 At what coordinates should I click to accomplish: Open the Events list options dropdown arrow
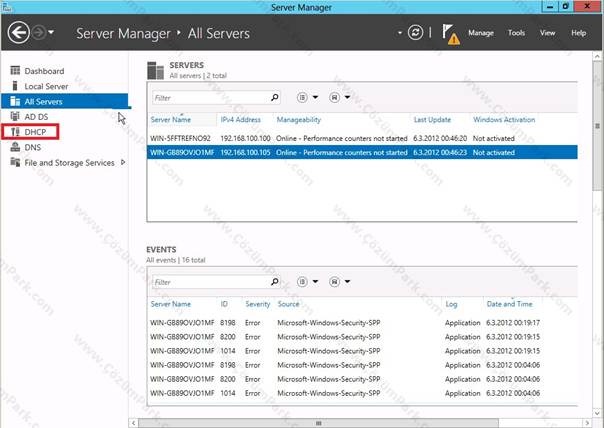[315, 282]
